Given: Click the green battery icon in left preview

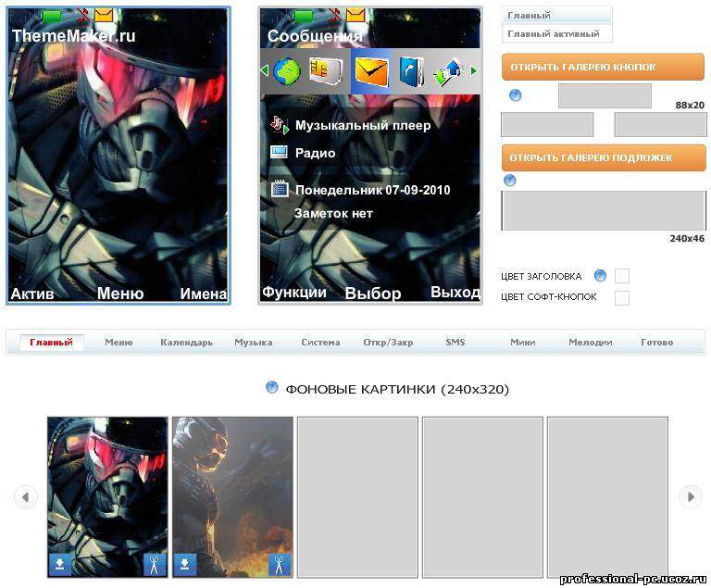Looking at the screenshot, I should (x=52, y=18).
